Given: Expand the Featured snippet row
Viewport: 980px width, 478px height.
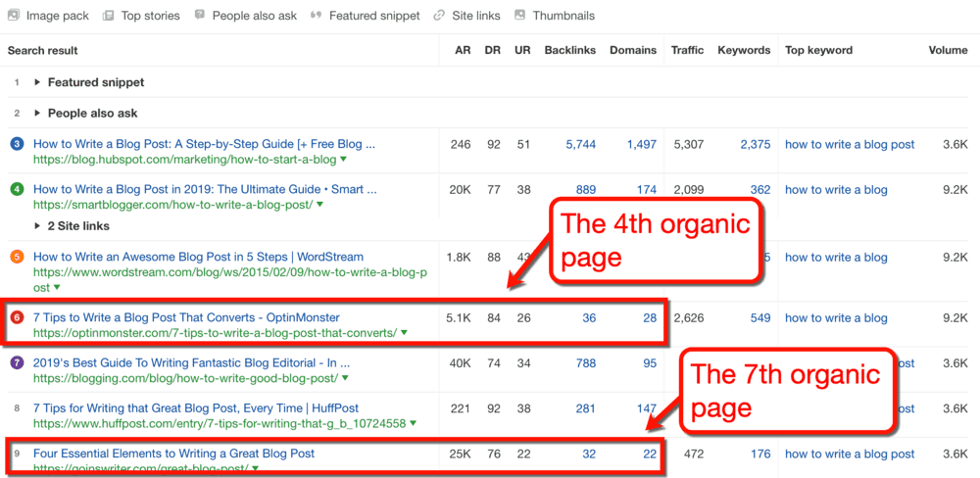Looking at the screenshot, I should click(37, 82).
